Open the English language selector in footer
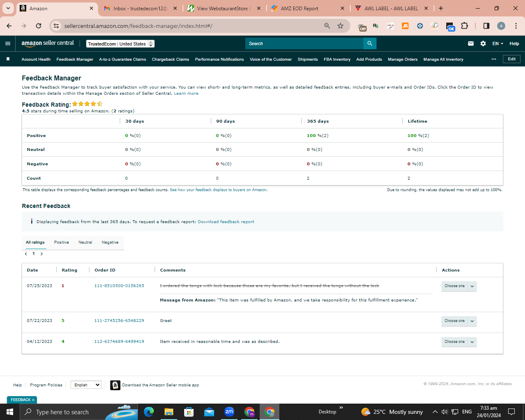Image resolution: width=525 pixels, height=420 pixels. click(x=86, y=385)
